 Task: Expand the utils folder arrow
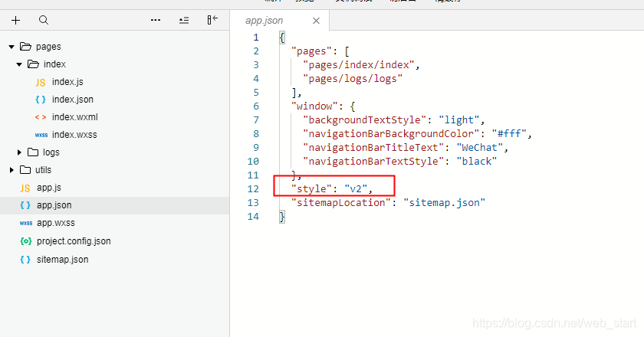pos(11,170)
